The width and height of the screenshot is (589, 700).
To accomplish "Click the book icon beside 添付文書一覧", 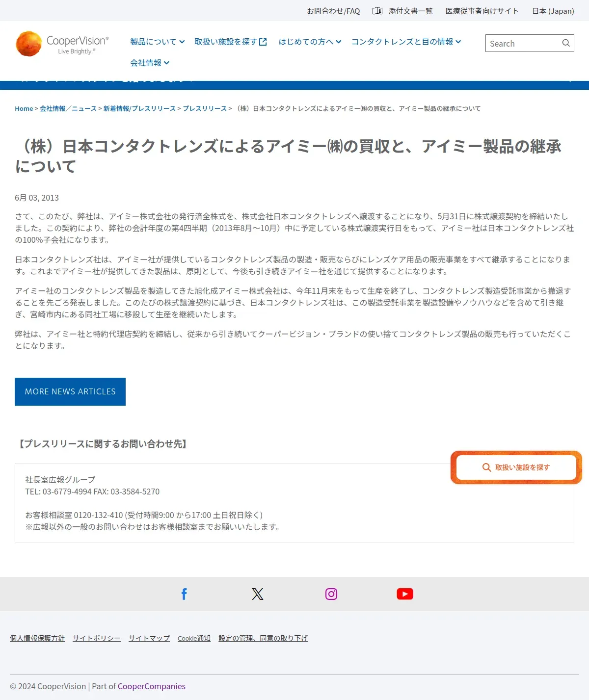I will click(x=377, y=11).
